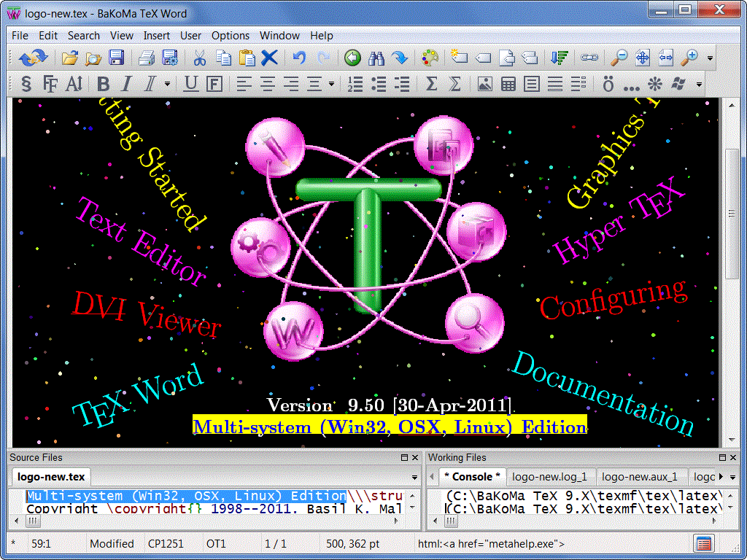Click the scissors Cut icon
The height and width of the screenshot is (560, 747).
coord(199,58)
